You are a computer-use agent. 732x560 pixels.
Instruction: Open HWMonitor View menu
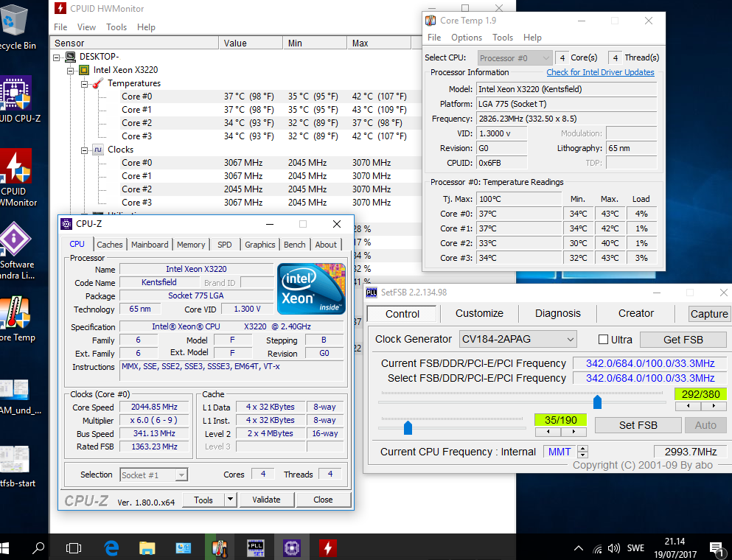pyautogui.click(x=86, y=27)
